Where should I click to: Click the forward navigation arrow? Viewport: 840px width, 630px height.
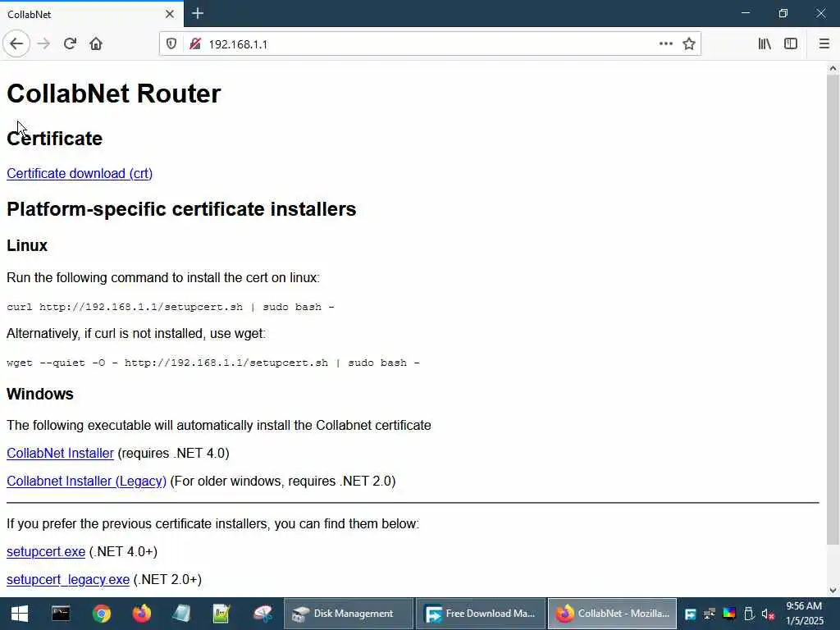click(x=44, y=44)
